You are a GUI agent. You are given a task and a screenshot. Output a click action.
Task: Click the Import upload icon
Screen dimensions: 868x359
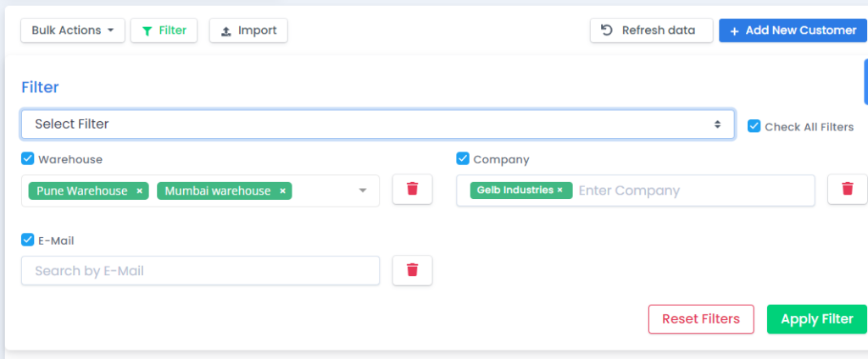(225, 31)
